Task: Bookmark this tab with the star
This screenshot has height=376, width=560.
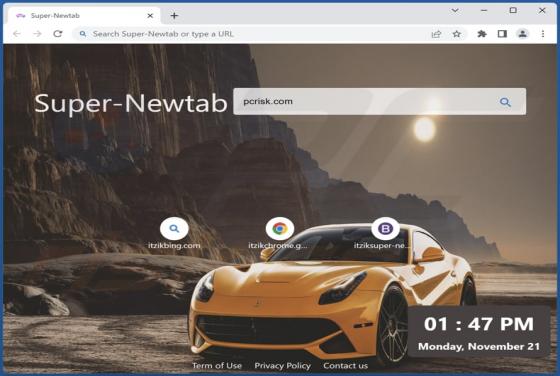Action: (456, 34)
